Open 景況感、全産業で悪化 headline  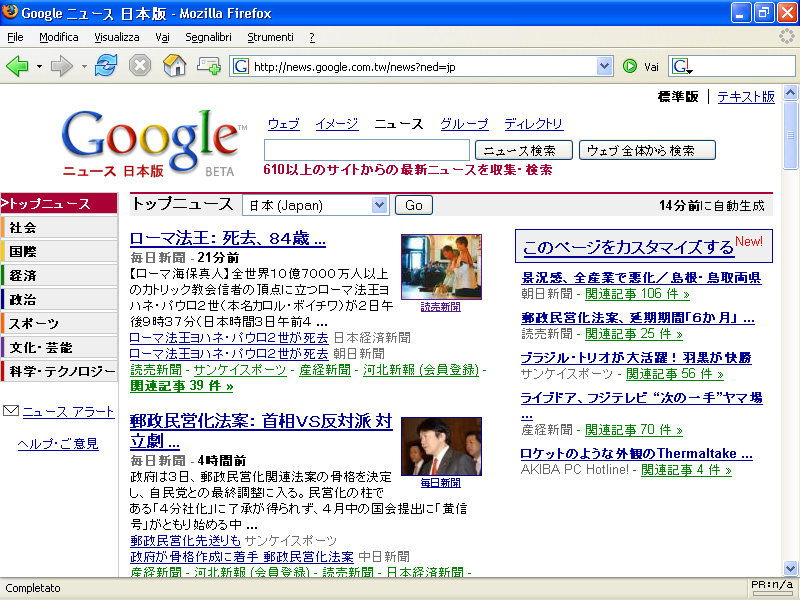click(x=641, y=278)
